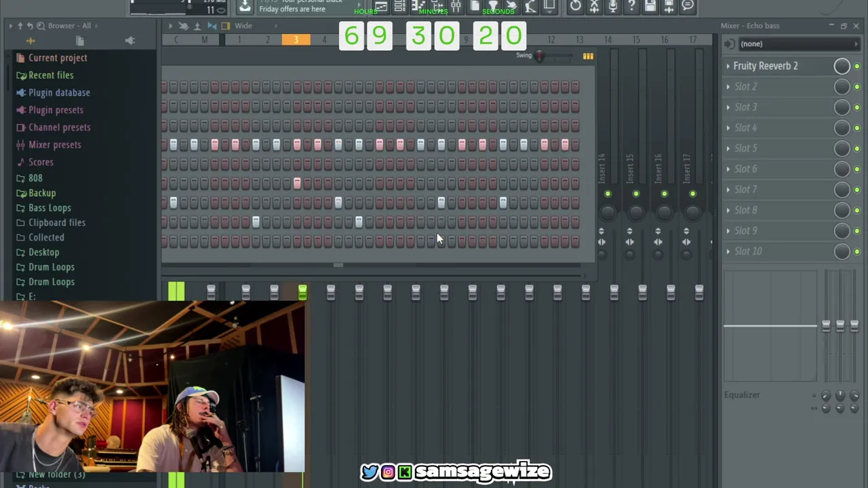Expand Slot 7 options arrow
Screen dimensions: 868x488
click(728, 189)
